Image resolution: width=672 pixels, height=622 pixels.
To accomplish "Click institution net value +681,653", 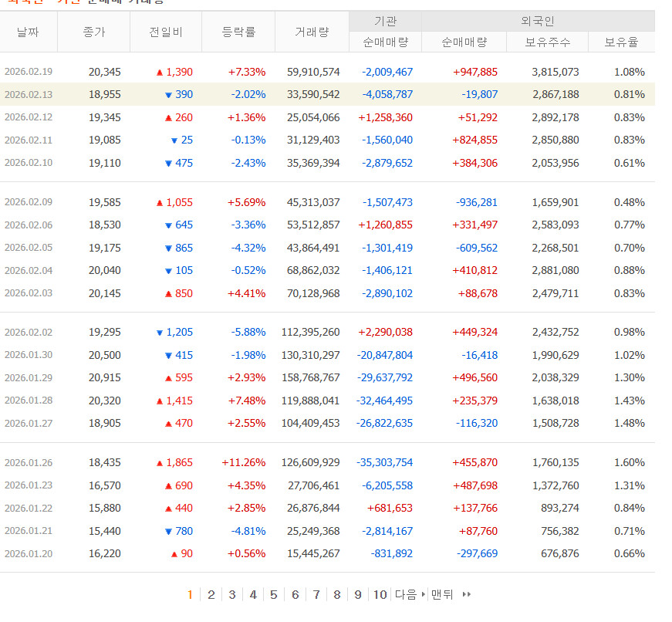I will pyautogui.click(x=390, y=508).
